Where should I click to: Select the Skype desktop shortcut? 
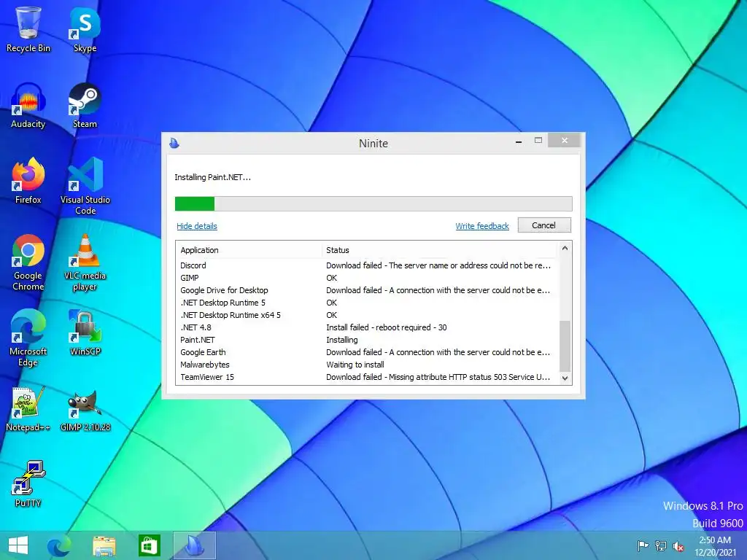[x=85, y=28]
